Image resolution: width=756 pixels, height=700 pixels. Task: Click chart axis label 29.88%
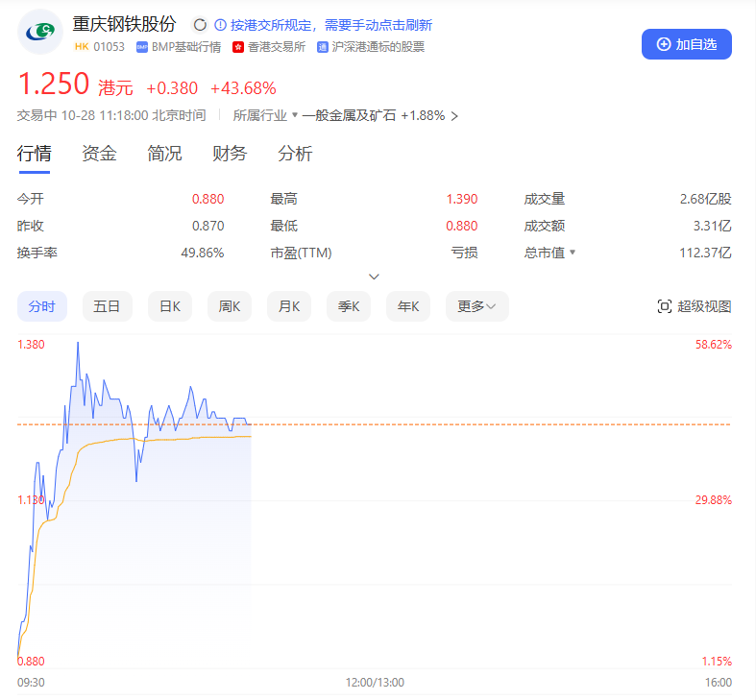click(713, 500)
